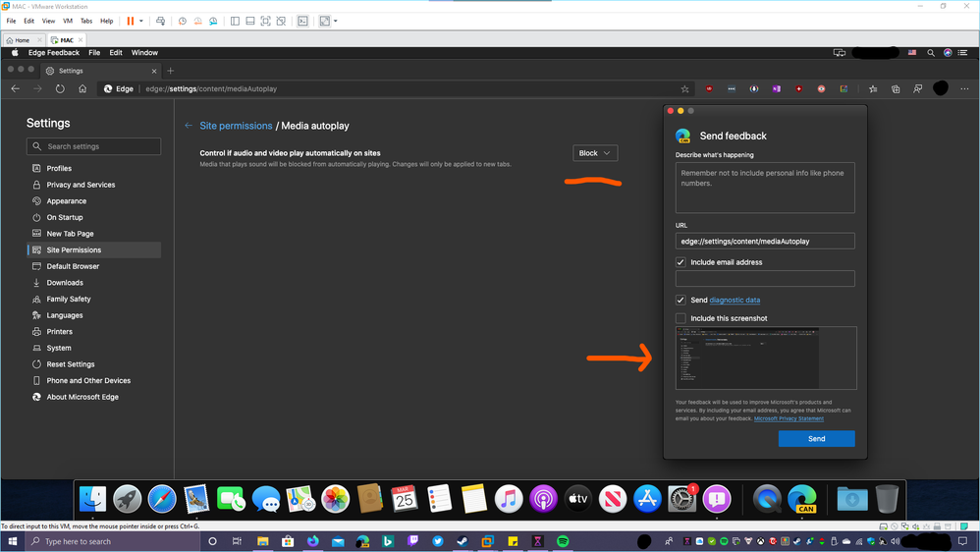Open Edge Settings and more ellipsis

tap(964, 88)
